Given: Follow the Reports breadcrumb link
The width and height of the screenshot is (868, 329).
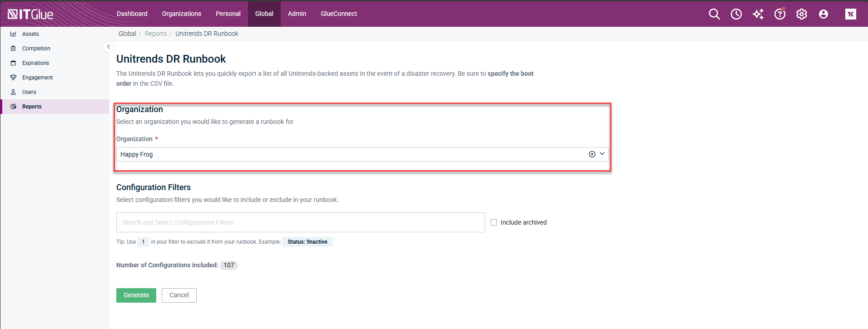Looking at the screenshot, I should tap(156, 34).
